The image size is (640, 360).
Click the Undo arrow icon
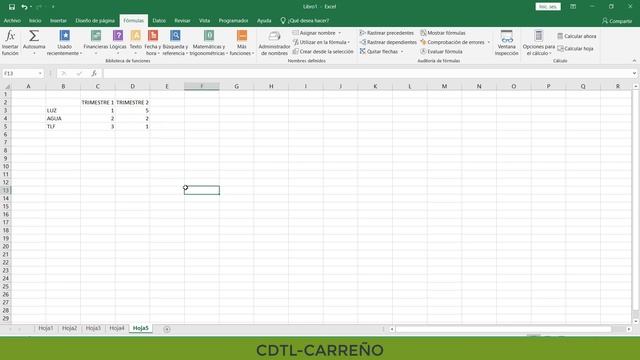click(24, 7)
